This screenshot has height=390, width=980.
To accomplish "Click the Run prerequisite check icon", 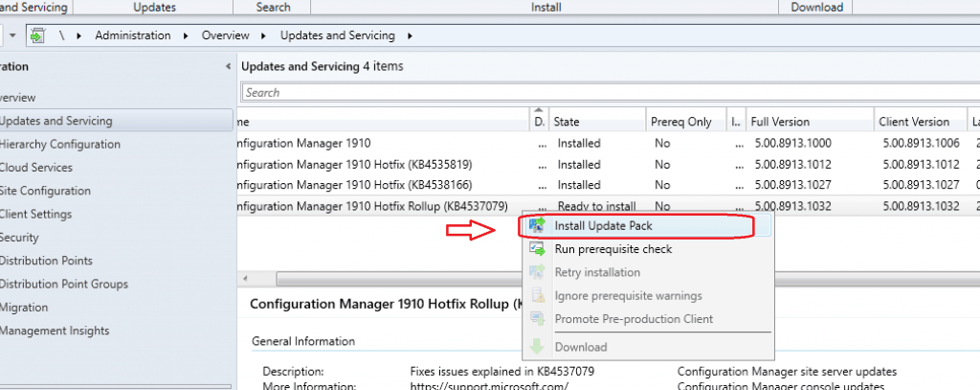I will [537, 249].
